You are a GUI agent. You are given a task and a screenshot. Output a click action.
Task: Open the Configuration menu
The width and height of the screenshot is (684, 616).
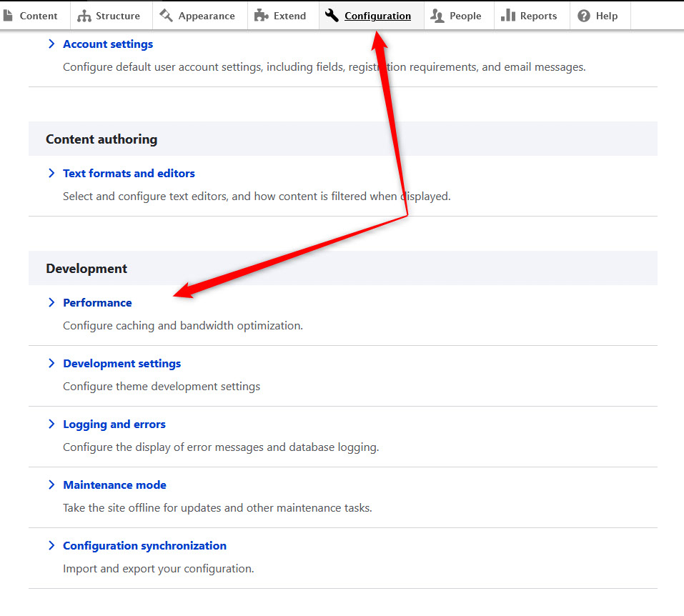click(377, 15)
